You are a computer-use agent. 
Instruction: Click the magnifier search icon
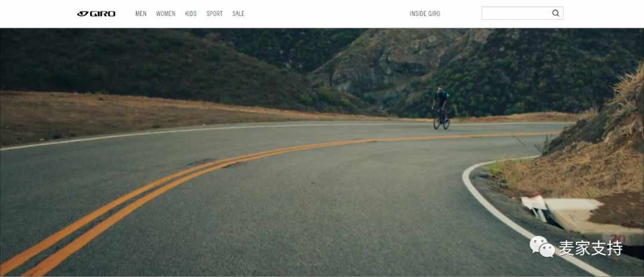(x=556, y=13)
